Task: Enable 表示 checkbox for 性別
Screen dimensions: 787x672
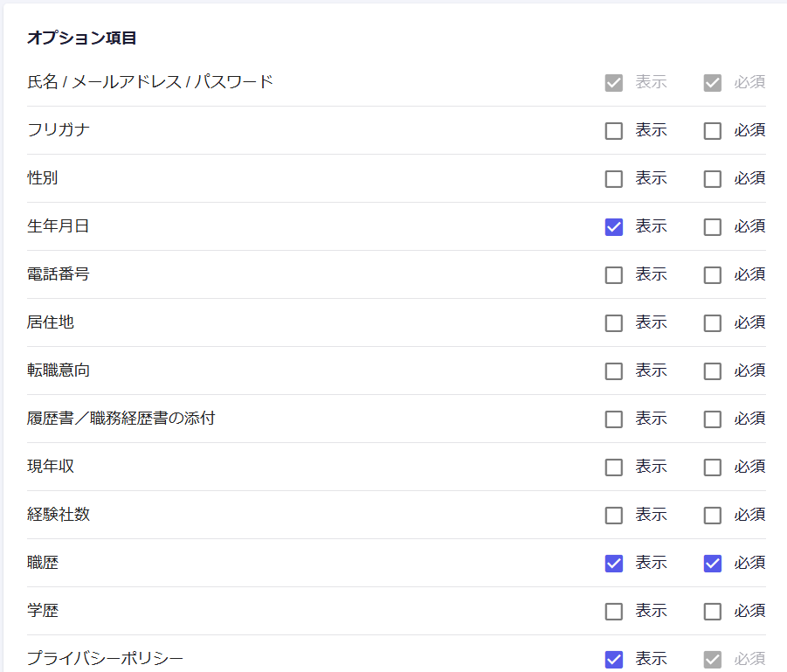Action: point(614,179)
